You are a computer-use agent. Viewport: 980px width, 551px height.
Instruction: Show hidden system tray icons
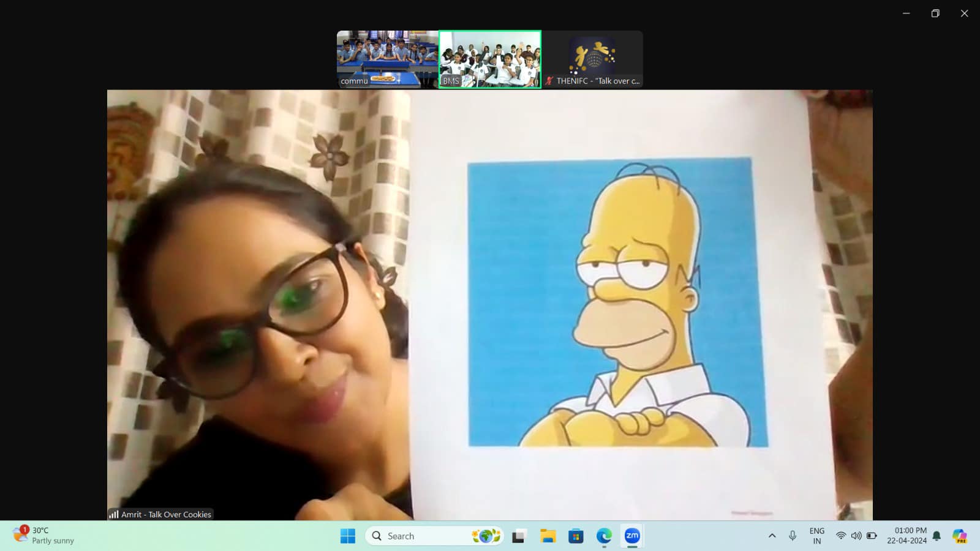772,536
